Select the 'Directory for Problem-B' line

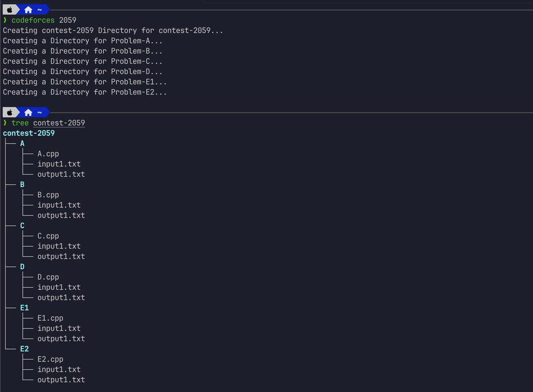pos(82,51)
